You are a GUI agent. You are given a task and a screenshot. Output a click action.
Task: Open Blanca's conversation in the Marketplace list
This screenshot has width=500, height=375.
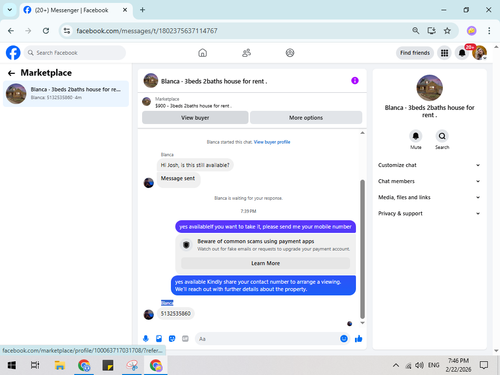[66, 94]
